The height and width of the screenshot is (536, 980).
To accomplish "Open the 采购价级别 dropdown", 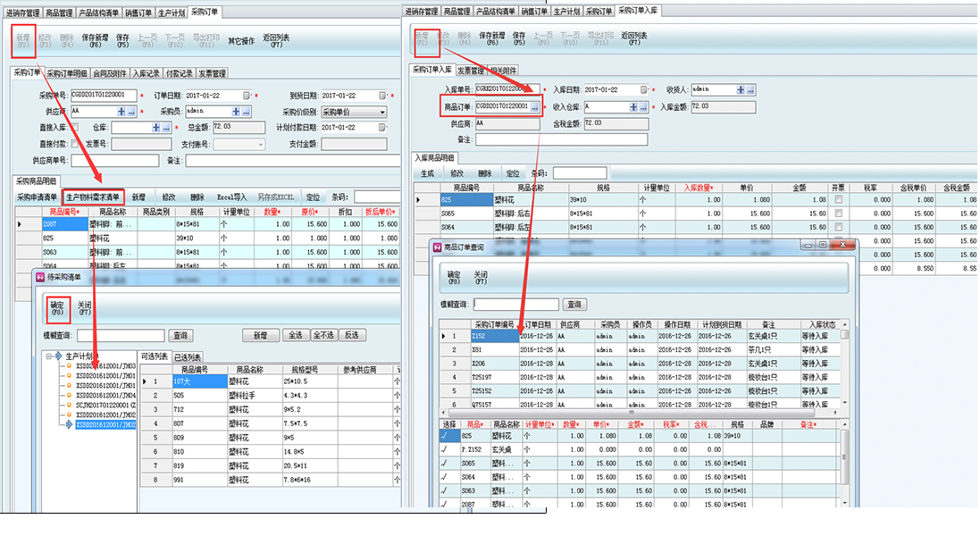I will pyautogui.click(x=381, y=112).
